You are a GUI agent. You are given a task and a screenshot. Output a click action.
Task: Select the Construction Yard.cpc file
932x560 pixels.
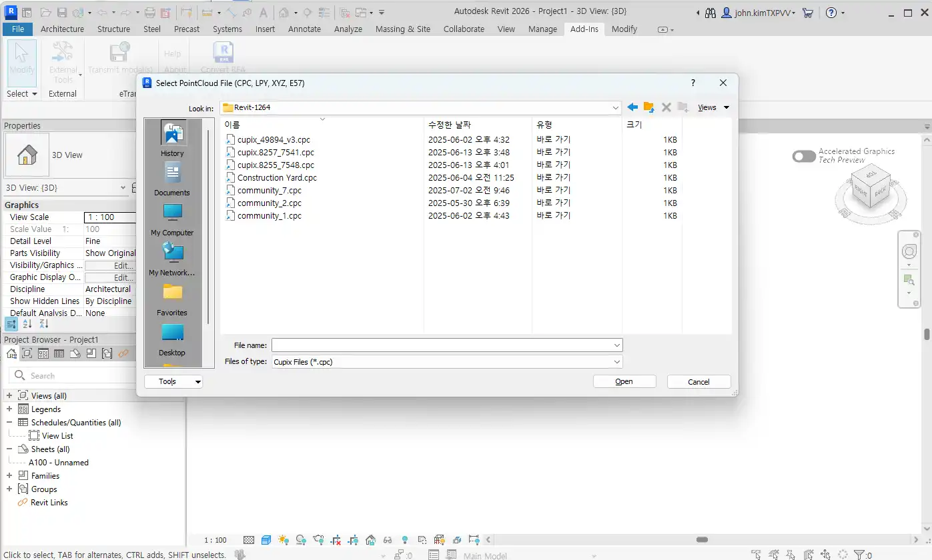coord(277,178)
